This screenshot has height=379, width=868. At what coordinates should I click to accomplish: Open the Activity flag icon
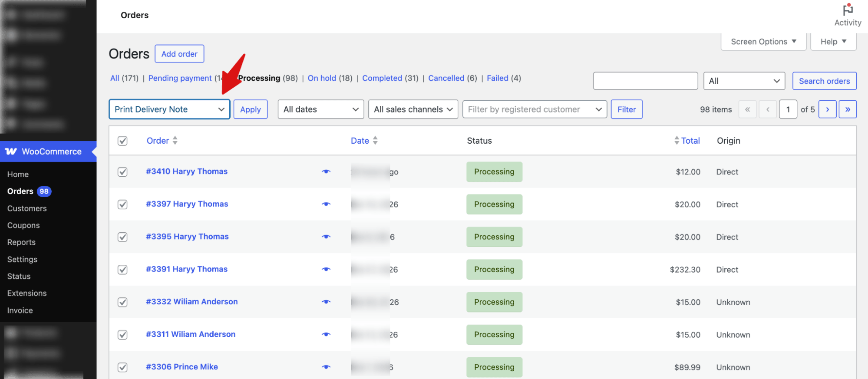tap(848, 10)
